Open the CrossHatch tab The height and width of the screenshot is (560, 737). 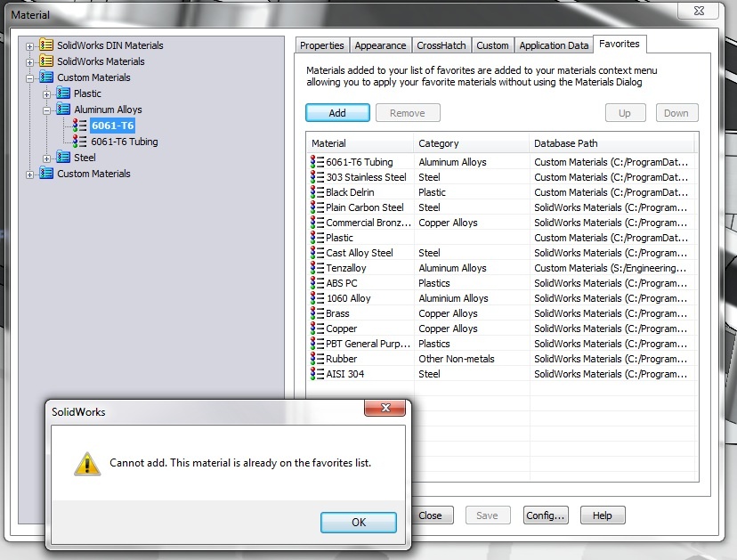pyautogui.click(x=441, y=45)
